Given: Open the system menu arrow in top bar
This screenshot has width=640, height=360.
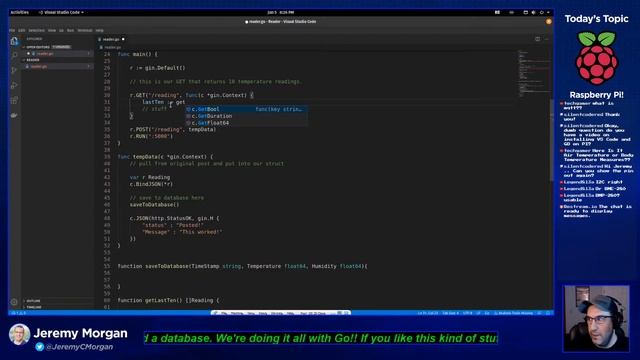Looking at the screenshot, I should pyautogui.click(x=548, y=13).
